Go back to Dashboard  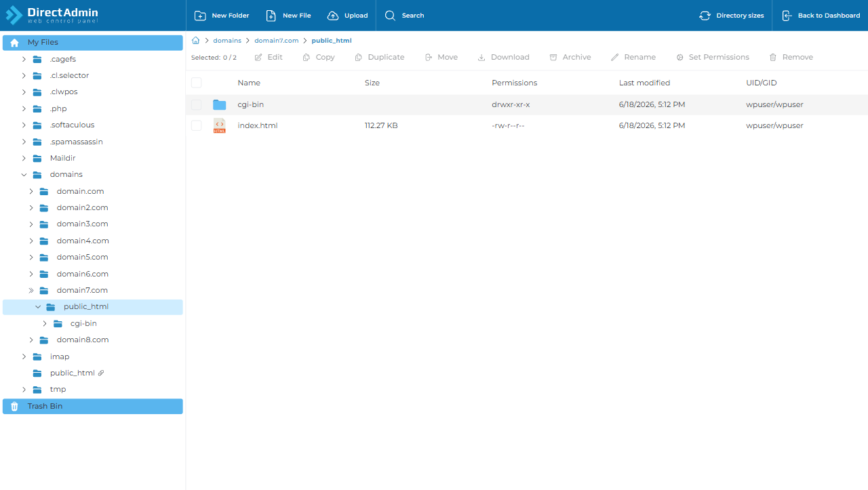click(821, 16)
